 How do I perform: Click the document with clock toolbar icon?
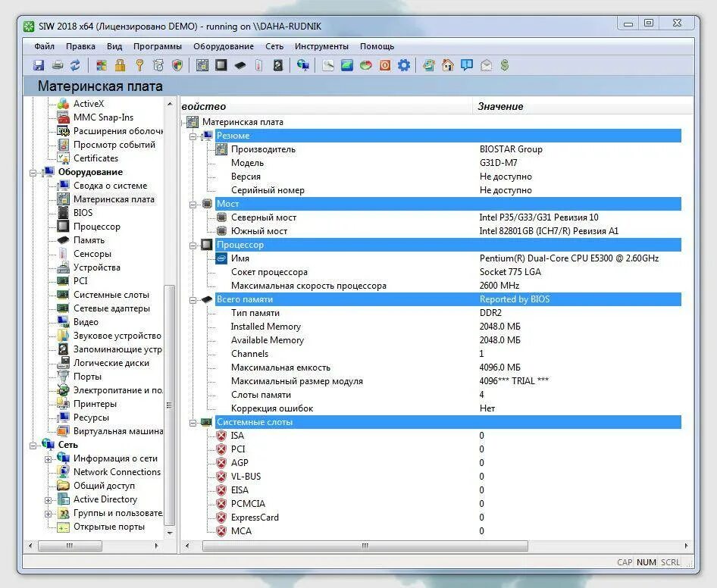(158, 65)
